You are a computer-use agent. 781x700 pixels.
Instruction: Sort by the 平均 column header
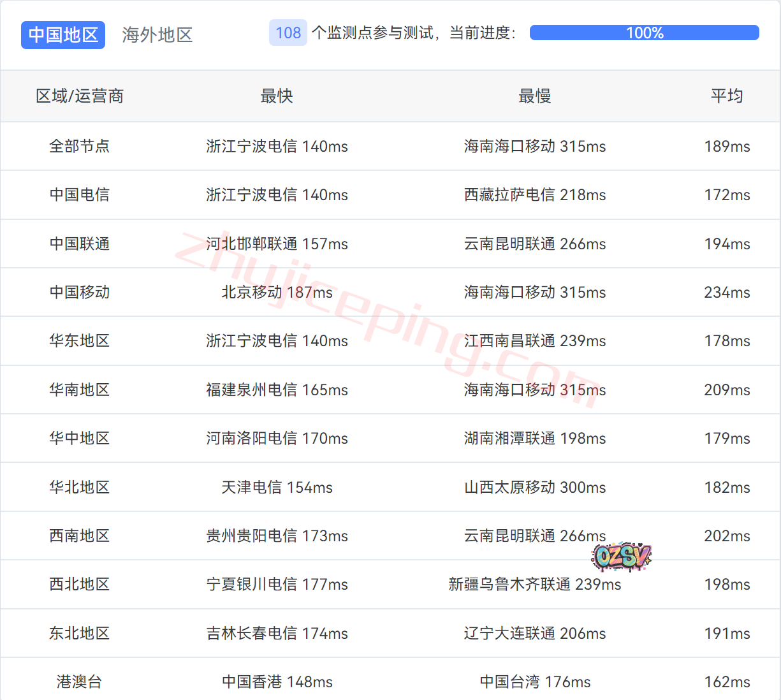[x=727, y=96]
